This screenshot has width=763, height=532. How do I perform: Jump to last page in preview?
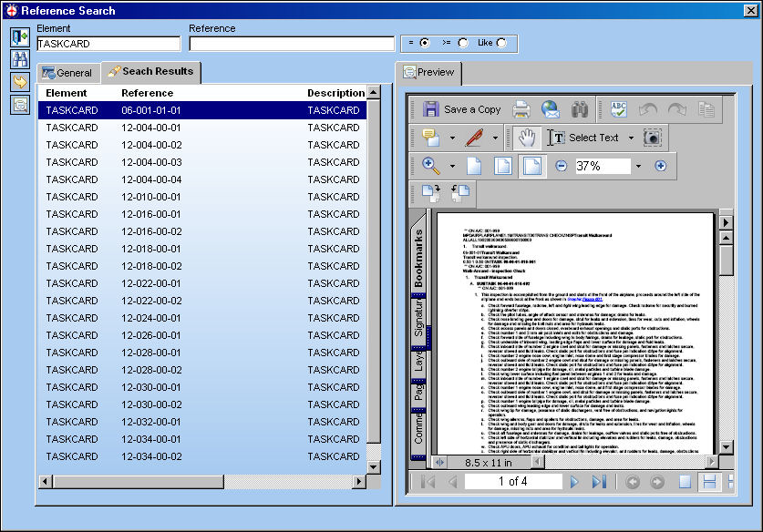(599, 481)
